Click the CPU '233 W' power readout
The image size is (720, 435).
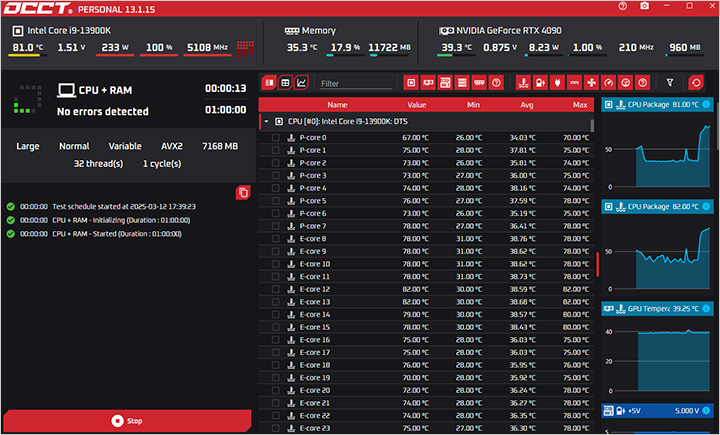(x=115, y=47)
